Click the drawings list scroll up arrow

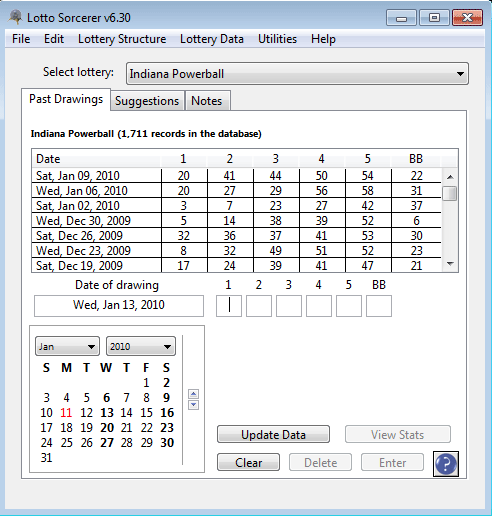click(x=450, y=177)
